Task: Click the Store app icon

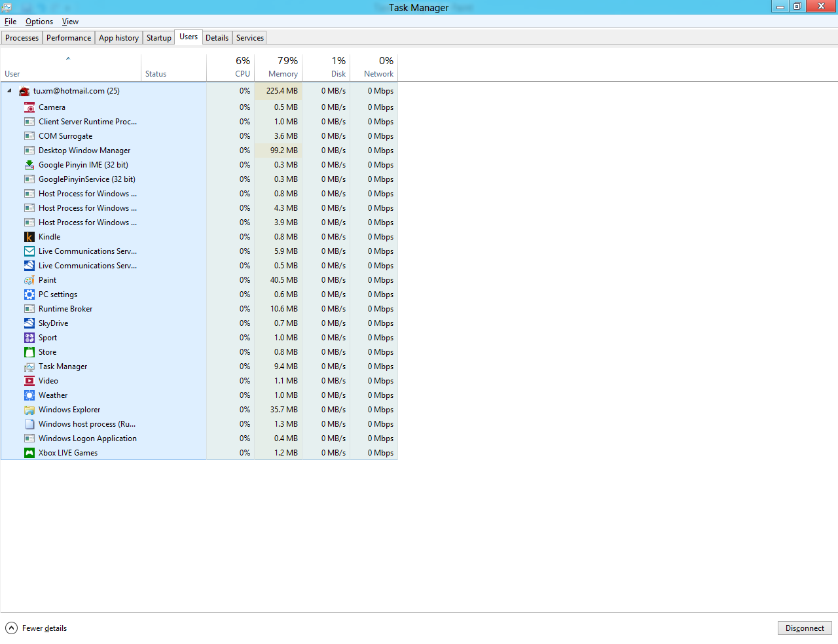Action: [x=29, y=352]
